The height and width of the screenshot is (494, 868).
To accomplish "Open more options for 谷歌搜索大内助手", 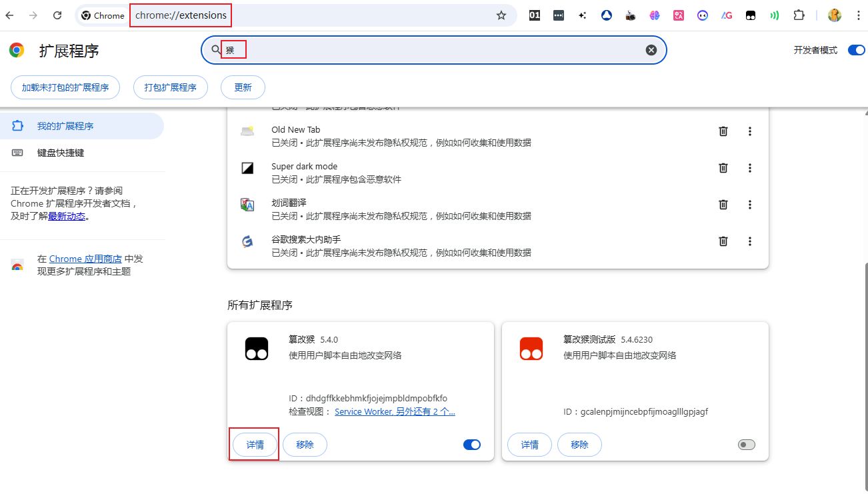I will (750, 241).
